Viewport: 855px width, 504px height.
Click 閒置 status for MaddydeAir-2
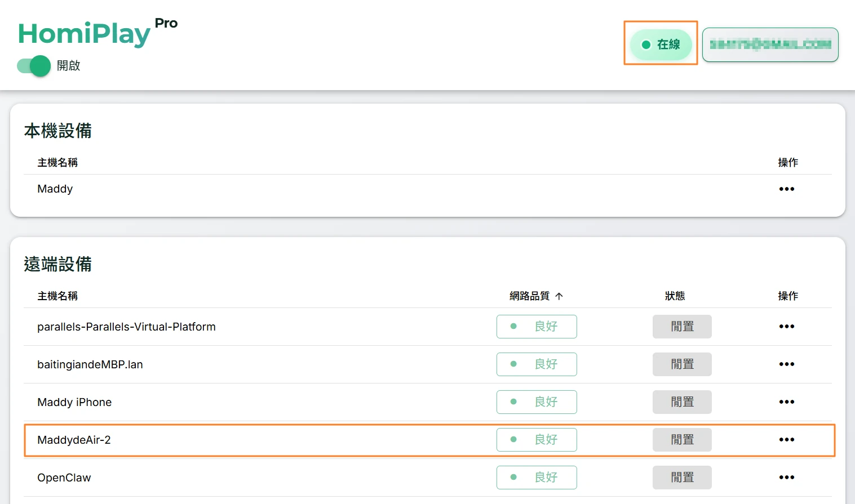(x=682, y=440)
